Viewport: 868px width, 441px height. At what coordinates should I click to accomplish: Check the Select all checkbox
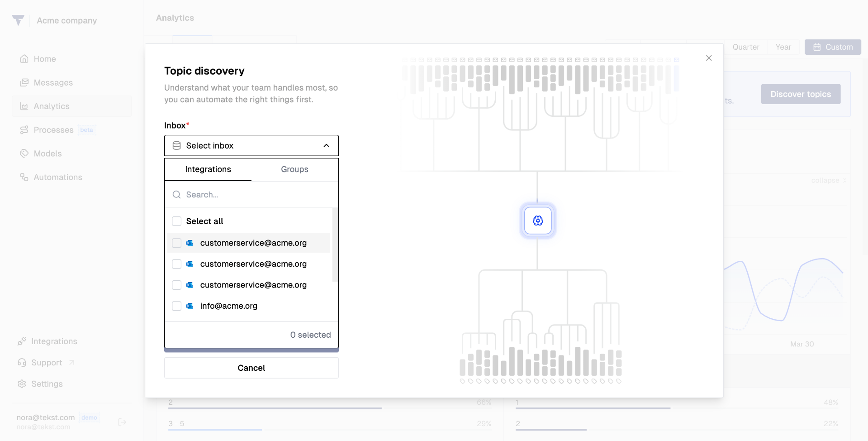(x=177, y=221)
